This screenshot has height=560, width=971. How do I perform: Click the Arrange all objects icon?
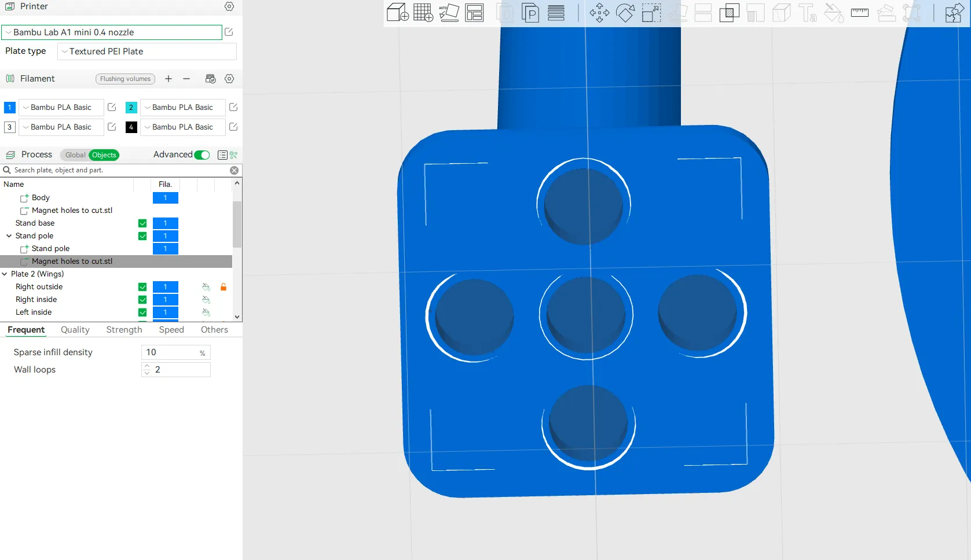474,12
